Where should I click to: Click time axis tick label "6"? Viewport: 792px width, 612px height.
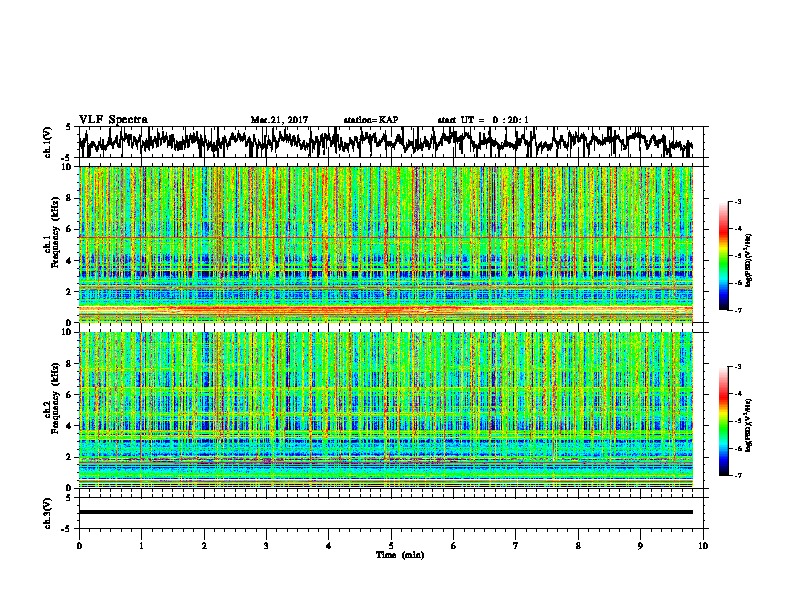click(x=454, y=545)
